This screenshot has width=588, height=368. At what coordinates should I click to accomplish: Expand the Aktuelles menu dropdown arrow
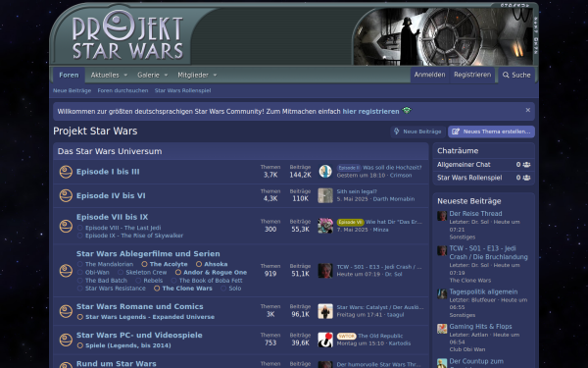(125, 76)
